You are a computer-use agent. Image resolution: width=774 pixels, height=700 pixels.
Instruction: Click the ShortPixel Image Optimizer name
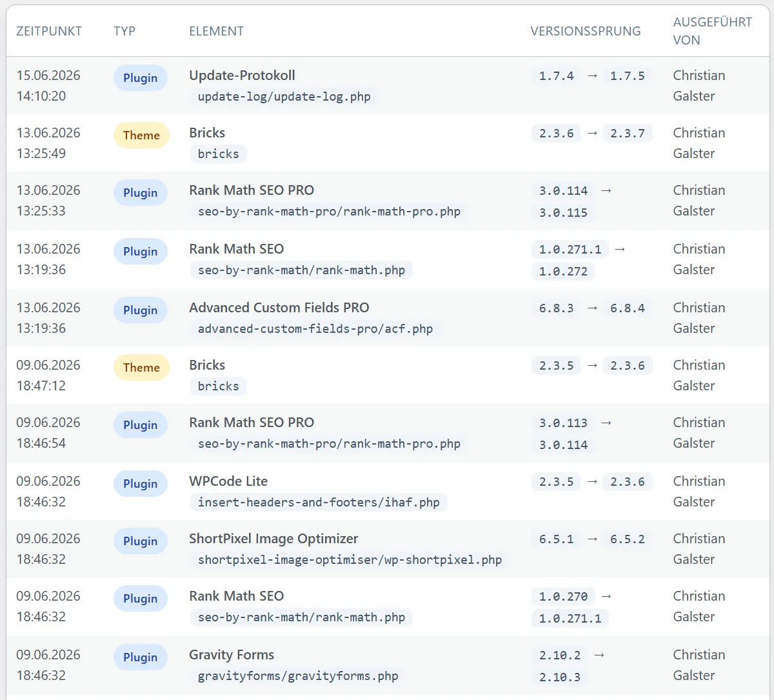(273, 539)
